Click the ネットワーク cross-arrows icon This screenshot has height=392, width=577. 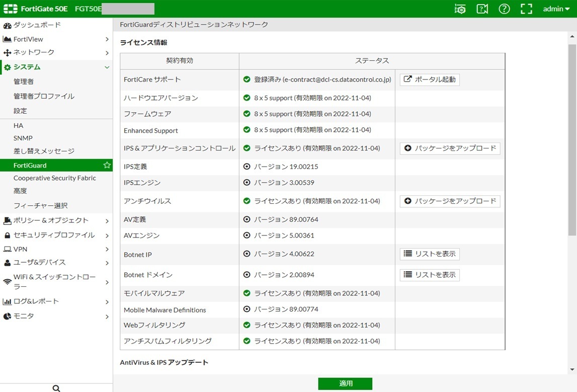[7, 53]
